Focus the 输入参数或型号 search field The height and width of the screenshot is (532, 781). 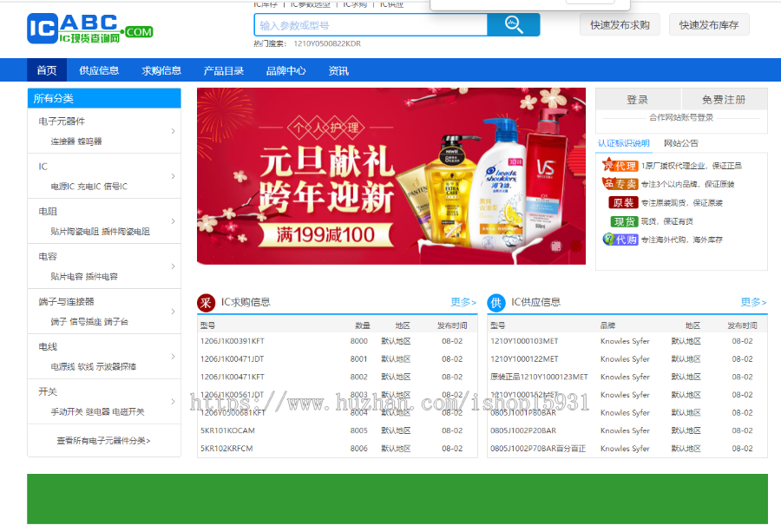coord(371,25)
